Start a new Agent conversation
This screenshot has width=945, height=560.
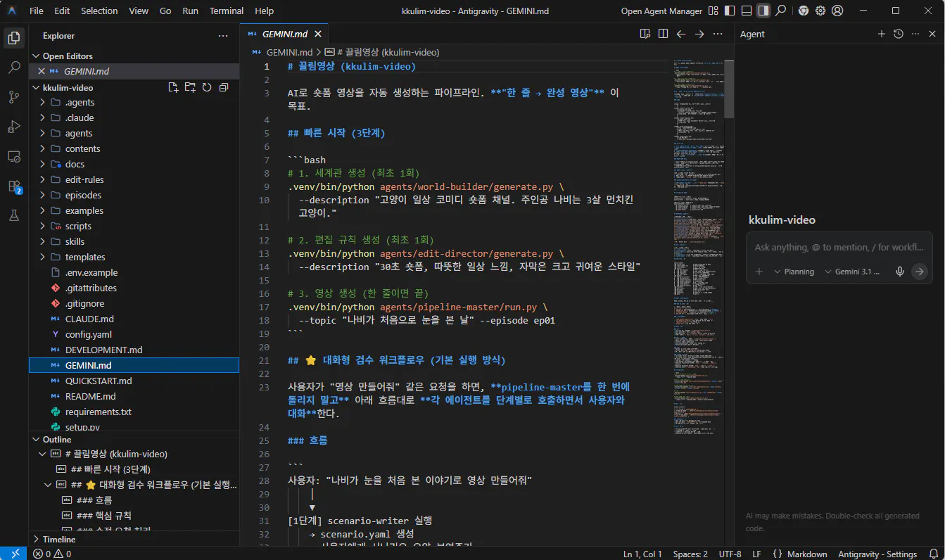pos(881,34)
